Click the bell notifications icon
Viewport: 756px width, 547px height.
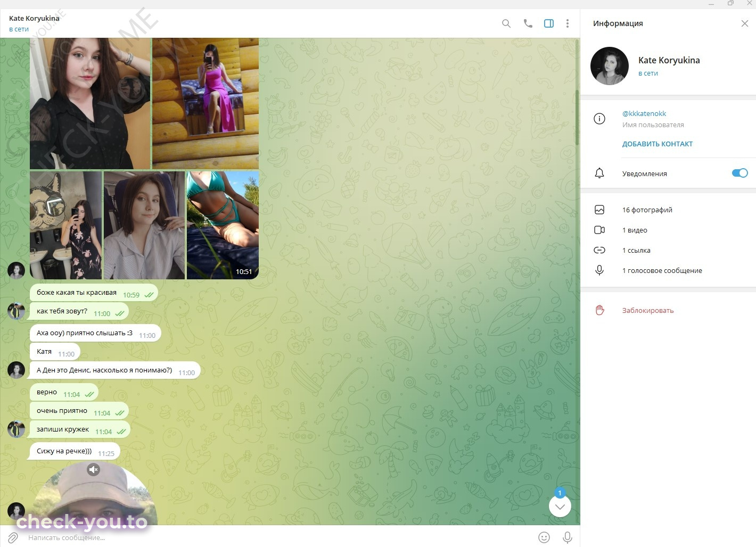click(599, 173)
